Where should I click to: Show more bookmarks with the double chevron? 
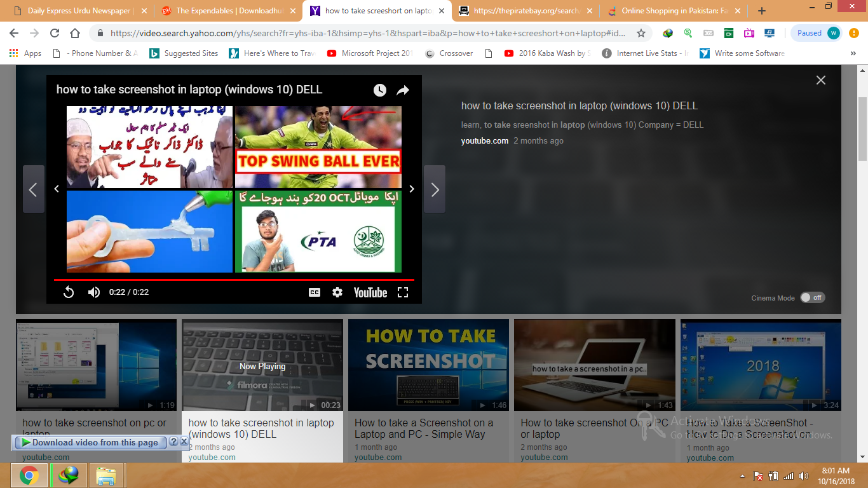tap(853, 53)
